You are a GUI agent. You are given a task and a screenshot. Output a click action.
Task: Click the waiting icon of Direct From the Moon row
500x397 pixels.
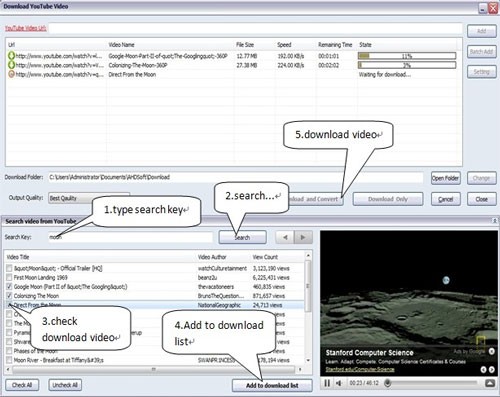coord(11,74)
